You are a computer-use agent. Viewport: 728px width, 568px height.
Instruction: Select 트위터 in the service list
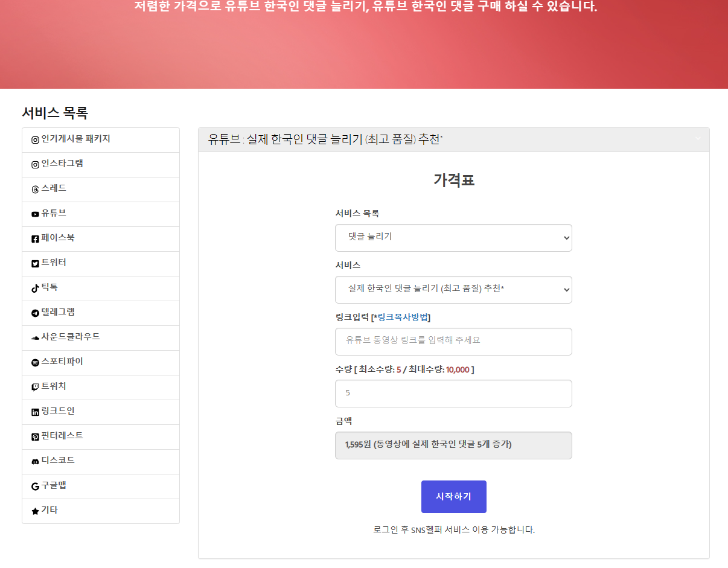point(54,263)
